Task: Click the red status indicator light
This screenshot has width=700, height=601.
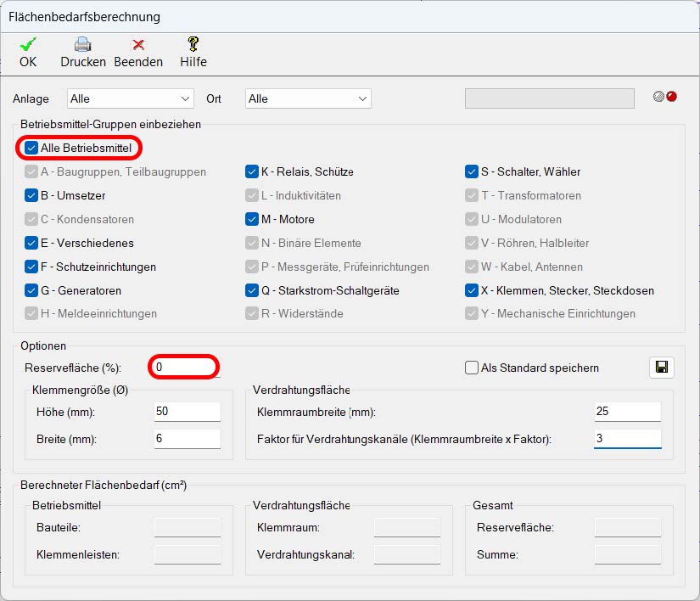Action: point(672,97)
